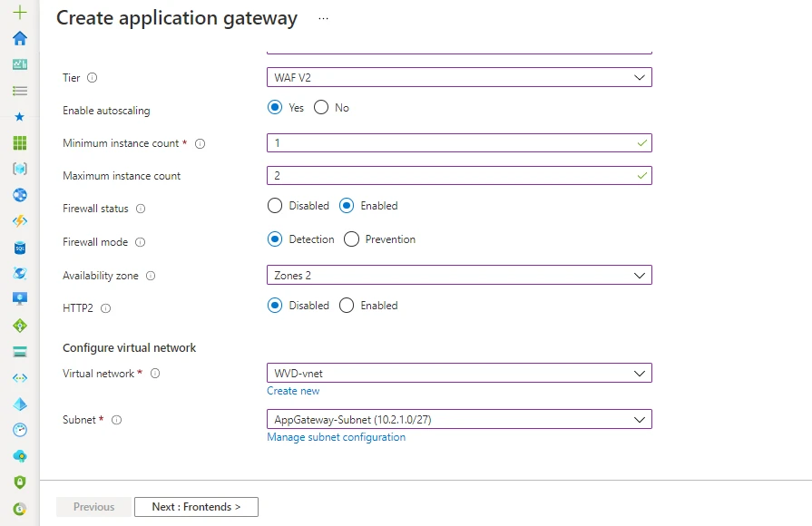The width and height of the screenshot is (812, 526).
Task: Open All services list icon
Action: tap(19, 91)
